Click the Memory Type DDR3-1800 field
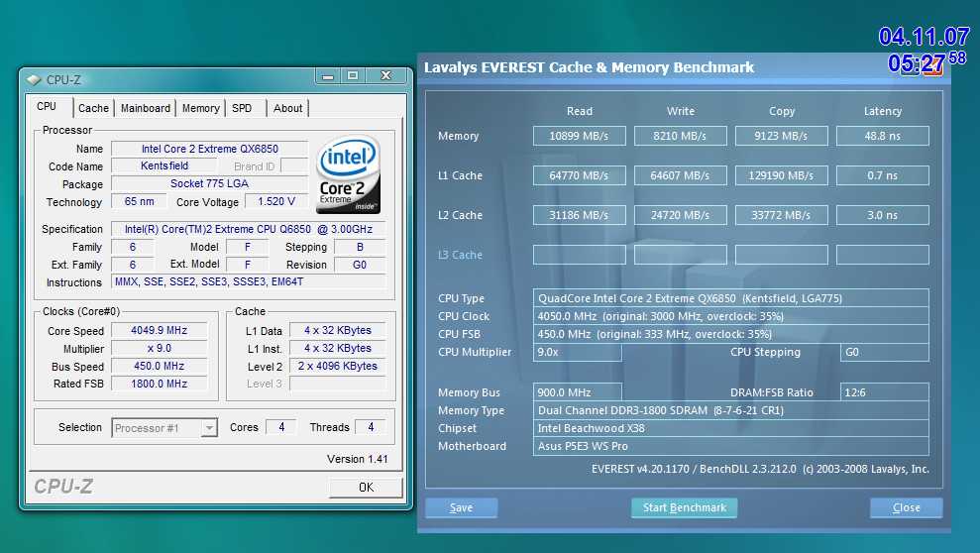This screenshot has height=553, width=980. (x=730, y=410)
